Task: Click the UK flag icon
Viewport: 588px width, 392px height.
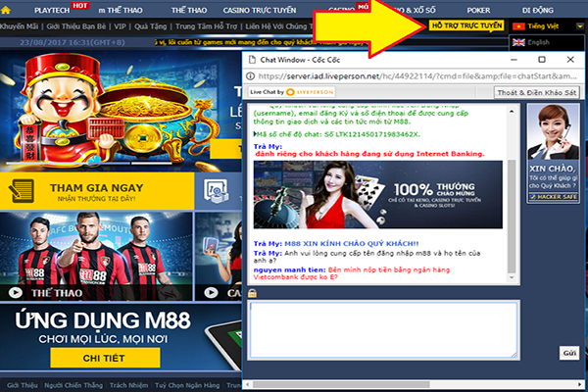Action: [518, 42]
